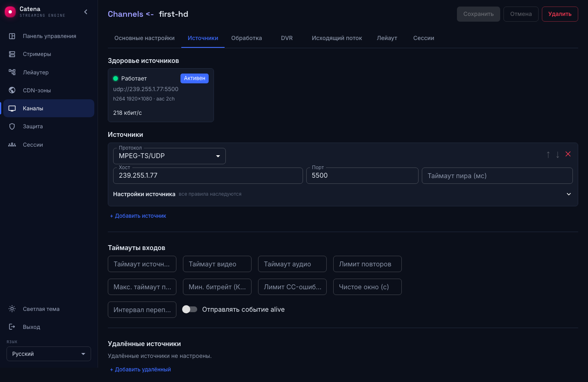Open the DVR tab
The width and height of the screenshot is (588, 382).
[x=287, y=38]
